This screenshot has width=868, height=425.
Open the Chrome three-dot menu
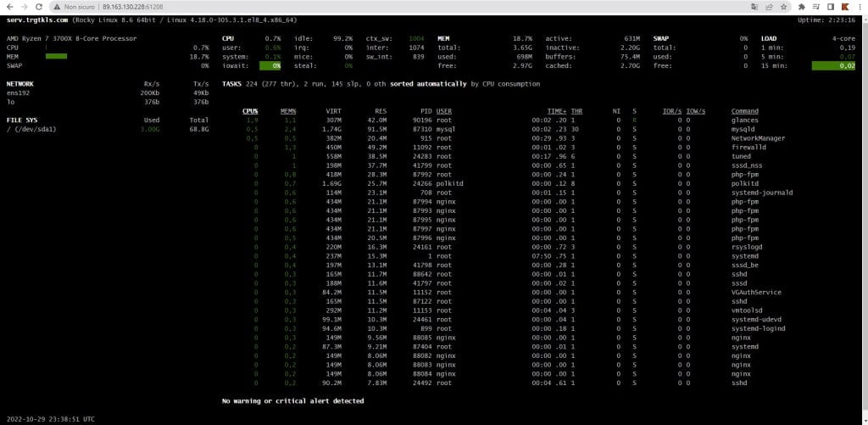tap(860, 6)
